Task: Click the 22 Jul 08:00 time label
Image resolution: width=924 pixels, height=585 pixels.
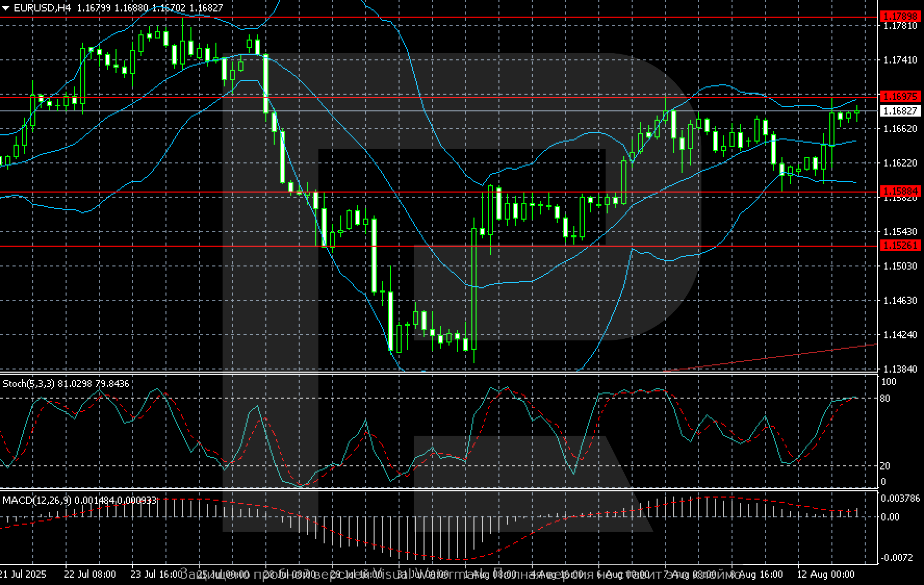Action: coord(90,574)
